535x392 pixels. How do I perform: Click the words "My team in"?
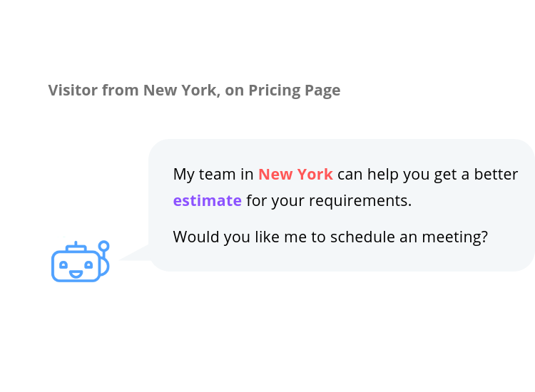[213, 174]
